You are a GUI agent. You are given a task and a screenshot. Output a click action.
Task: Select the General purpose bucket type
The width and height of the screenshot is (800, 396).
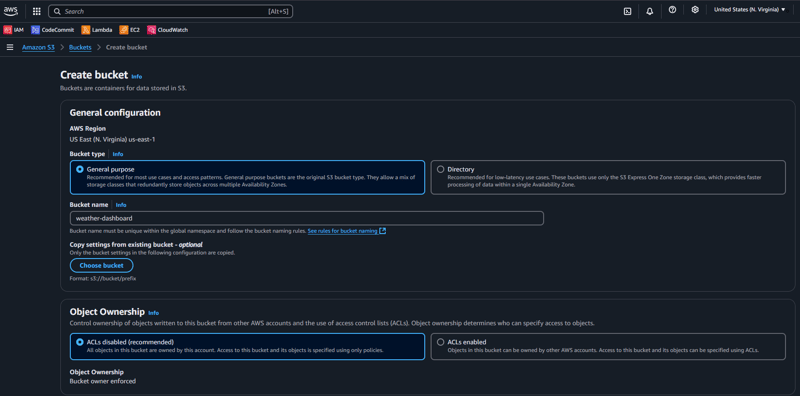coord(247,177)
